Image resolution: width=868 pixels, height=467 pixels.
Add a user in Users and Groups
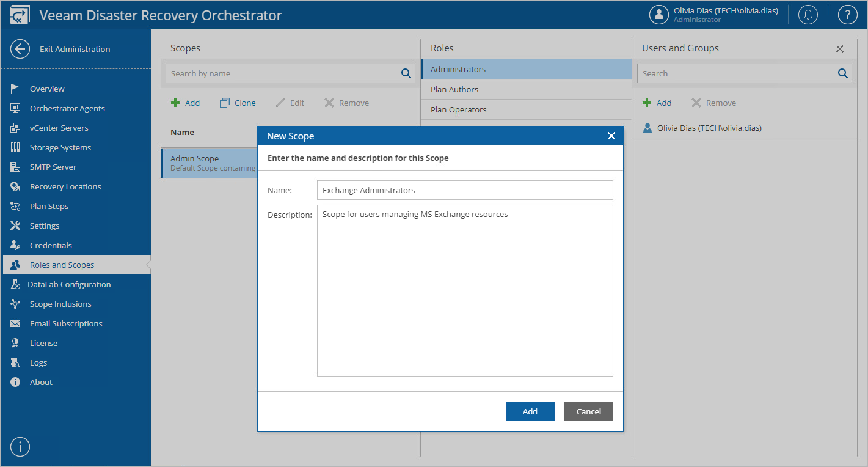click(657, 103)
